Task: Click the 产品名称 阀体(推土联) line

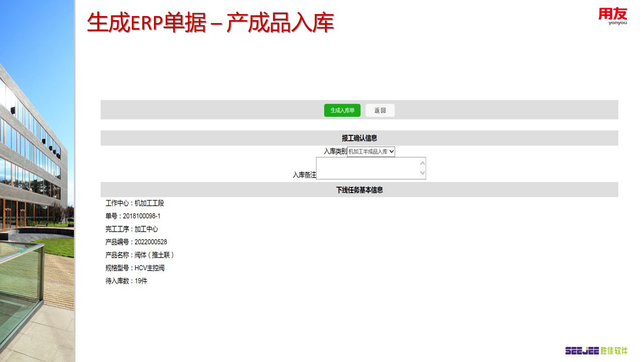Action: [140, 255]
